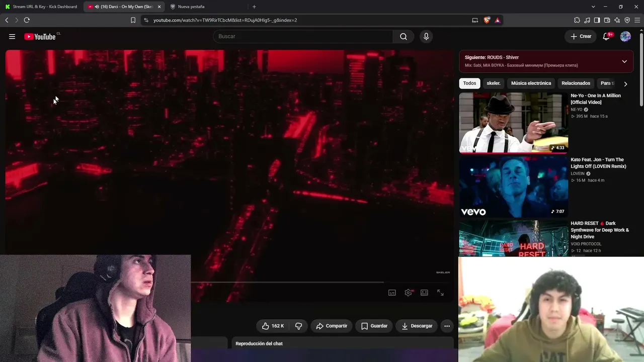Open the player settings gear

point(408,293)
